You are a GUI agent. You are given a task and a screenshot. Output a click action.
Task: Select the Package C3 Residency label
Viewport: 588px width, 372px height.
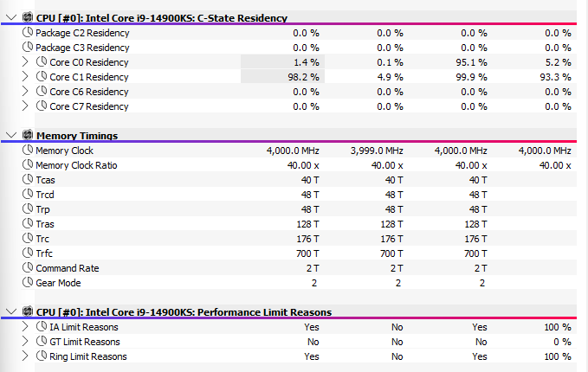click(x=82, y=48)
